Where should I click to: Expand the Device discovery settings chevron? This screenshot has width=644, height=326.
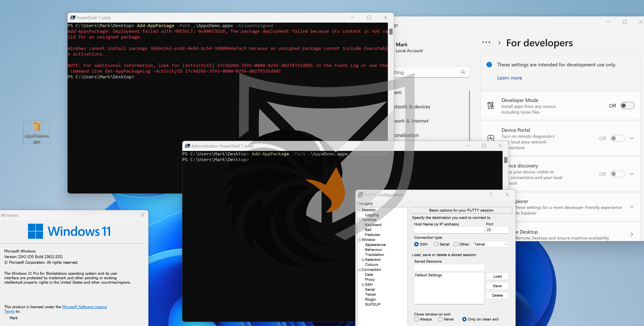pyautogui.click(x=632, y=174)
